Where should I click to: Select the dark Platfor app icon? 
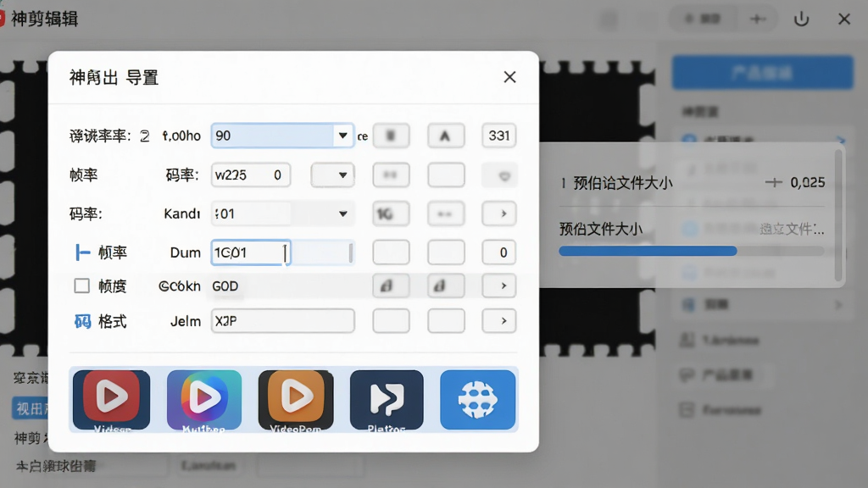click(x=387, y=400)
